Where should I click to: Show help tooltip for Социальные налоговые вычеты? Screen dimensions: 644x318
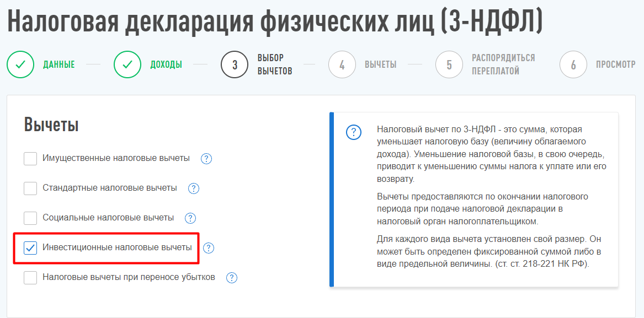(190, 218)
